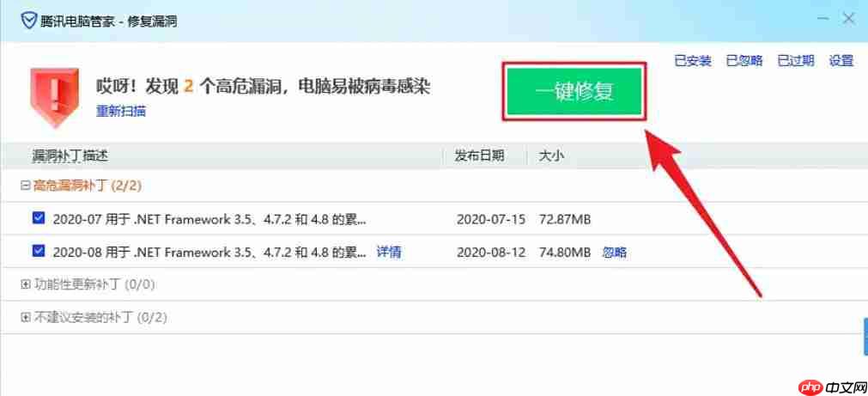The height and width of the screenshot is (396, 868).
Task: Uncheck the 2020-08 .NET Framework patch checkbox
Action: point(38,252)
